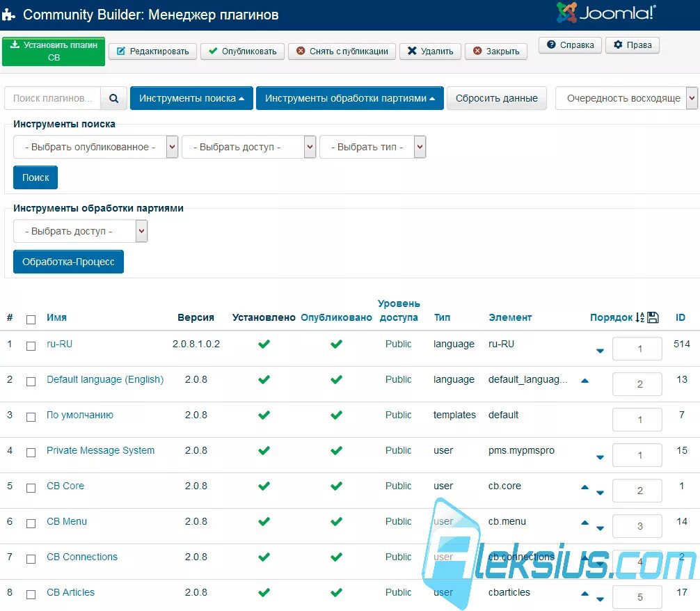Click the save order floppy icon
This screenshot has height=611, width=700.
pos(653,317)
